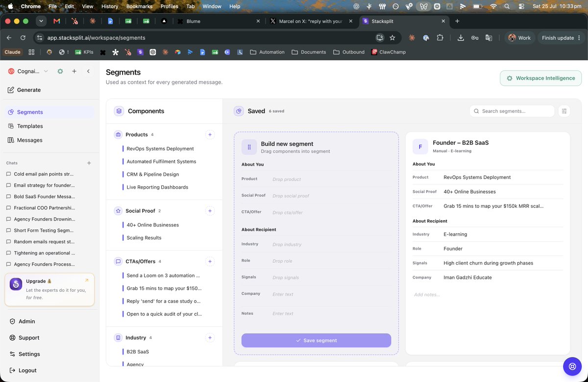Click the plus icon beside workspace name

74,71
